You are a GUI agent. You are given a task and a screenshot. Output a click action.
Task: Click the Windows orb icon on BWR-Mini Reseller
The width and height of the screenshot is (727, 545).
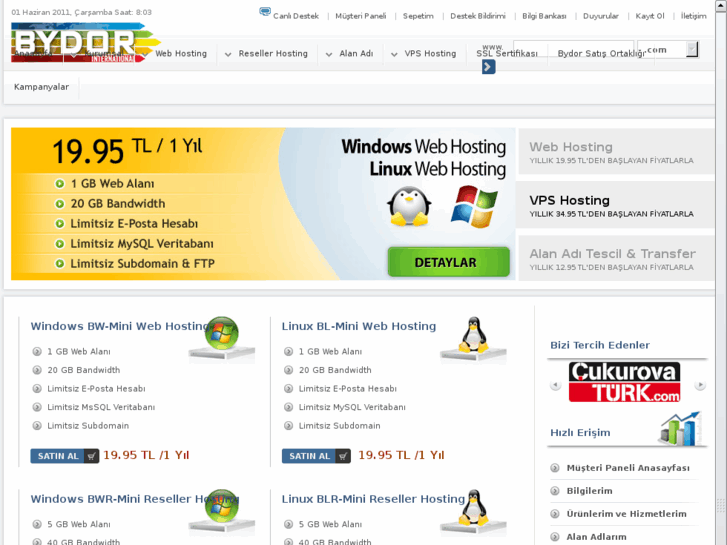222,505
